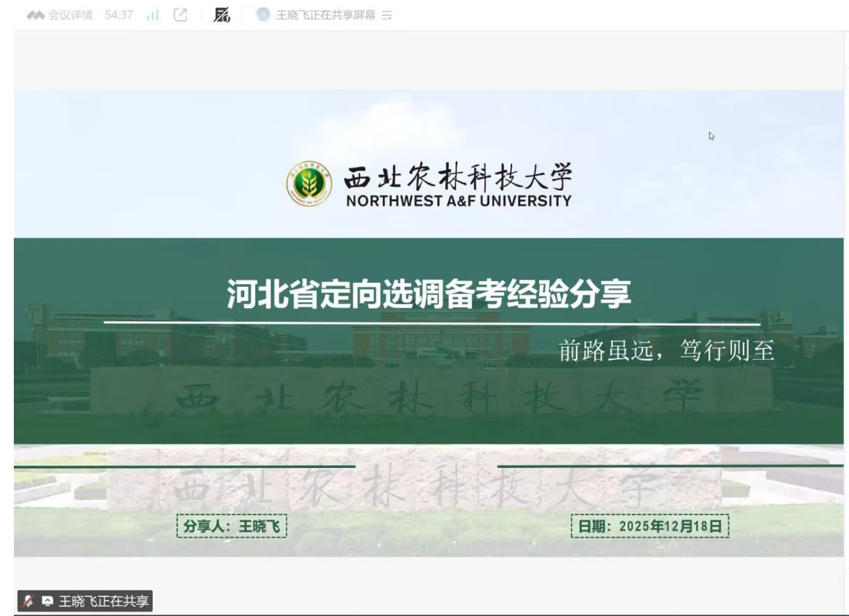Click the subtitle 前路虽远，笃行则至
The height and width of the screenshot is (616, 849).
(x=666, y=351)
